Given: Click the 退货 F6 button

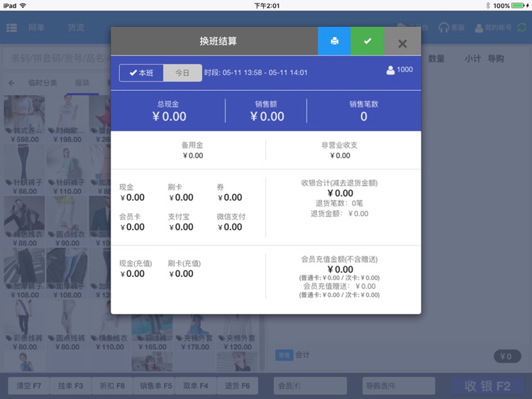Looking at the screenshot, I should coord(237,386).
